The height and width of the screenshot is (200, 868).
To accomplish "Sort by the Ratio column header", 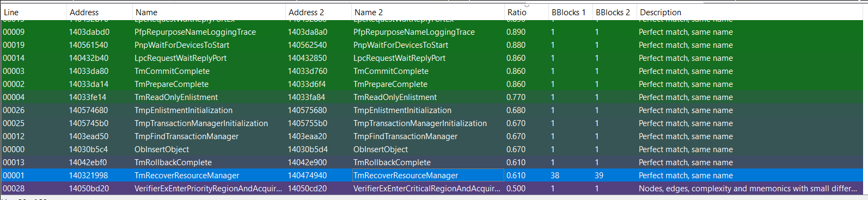I will point(525,12).
